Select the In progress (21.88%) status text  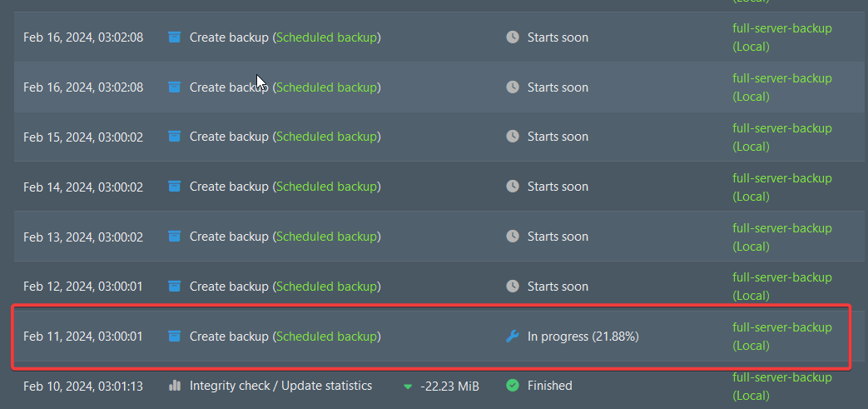coord(583,337)
